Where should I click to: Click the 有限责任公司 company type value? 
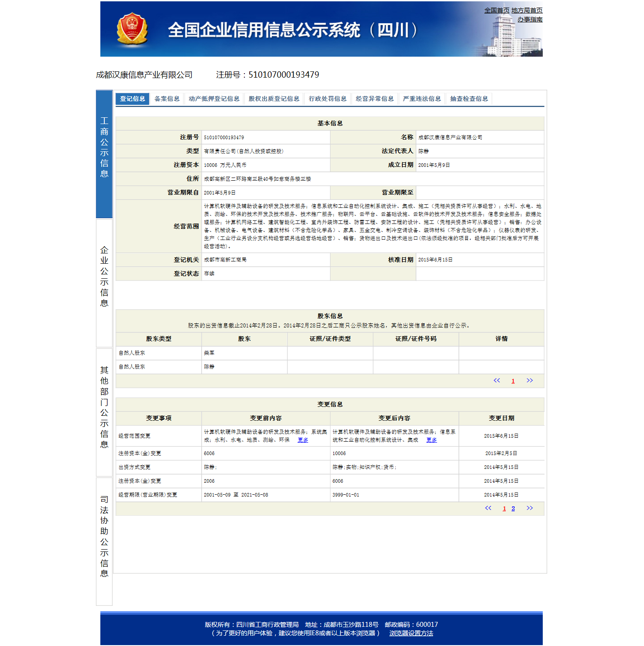244,151
